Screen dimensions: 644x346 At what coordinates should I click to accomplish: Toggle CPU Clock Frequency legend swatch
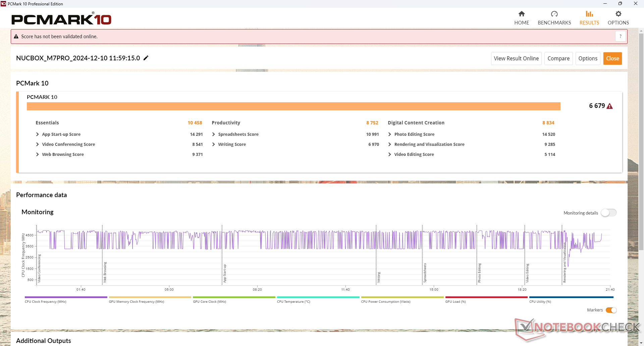click(66, 297)
